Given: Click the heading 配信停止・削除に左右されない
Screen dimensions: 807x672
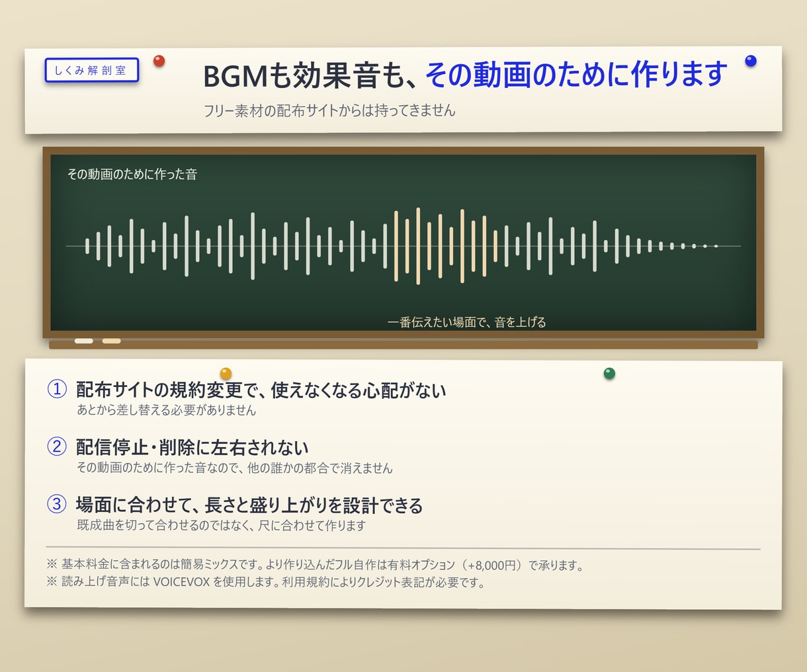Looking at the screenshot, I should 192,448.
